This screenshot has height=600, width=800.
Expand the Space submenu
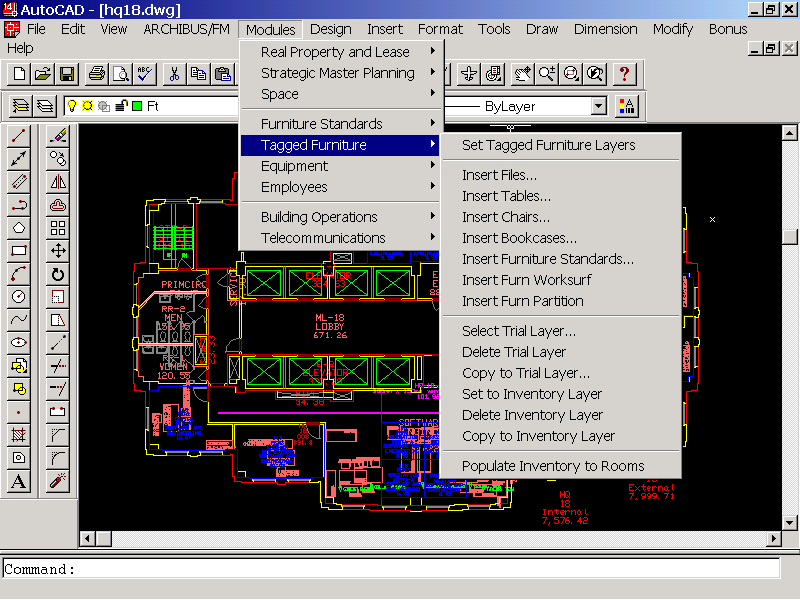(x=340, y=94)
